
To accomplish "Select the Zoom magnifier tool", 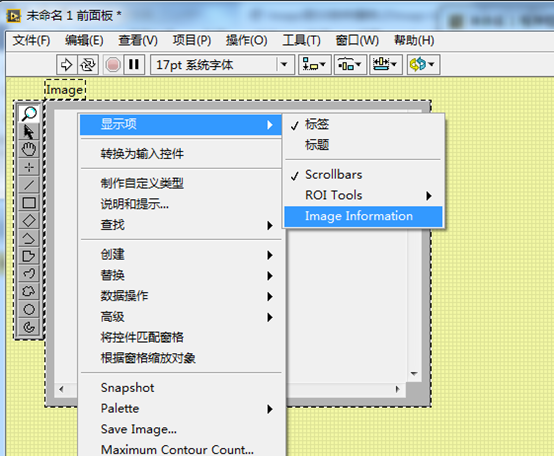I will click(29, 114).
